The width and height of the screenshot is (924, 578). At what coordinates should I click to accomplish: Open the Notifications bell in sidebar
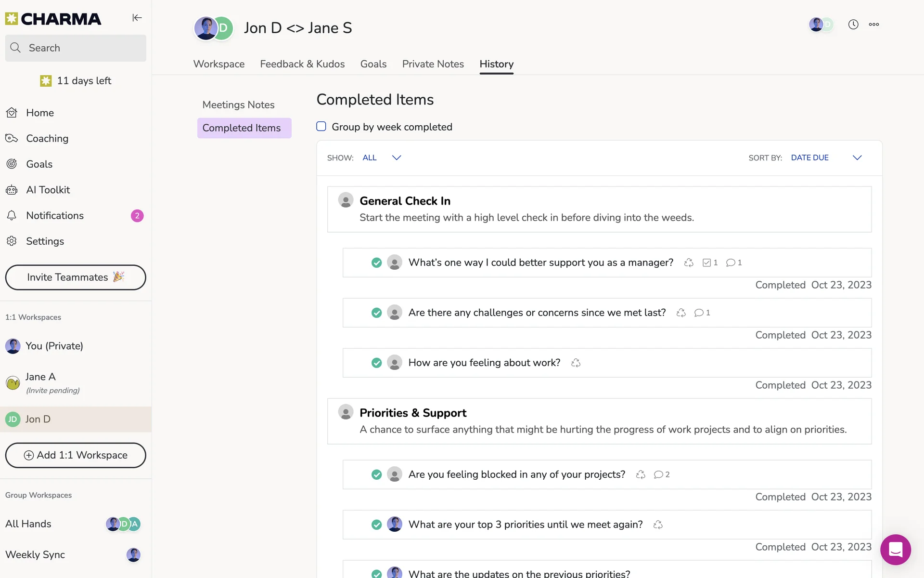tap(54, 216)
